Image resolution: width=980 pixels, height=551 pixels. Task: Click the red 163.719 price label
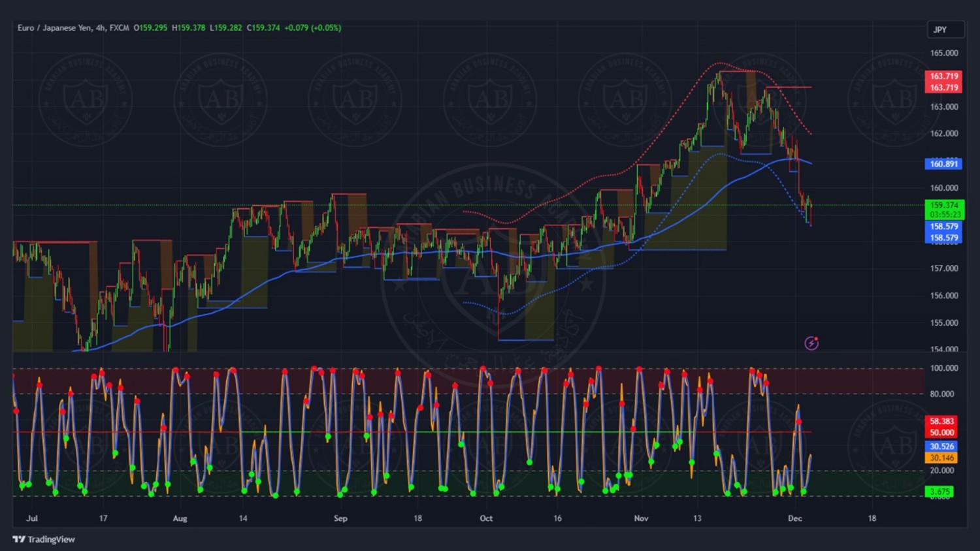coord(944,76)
